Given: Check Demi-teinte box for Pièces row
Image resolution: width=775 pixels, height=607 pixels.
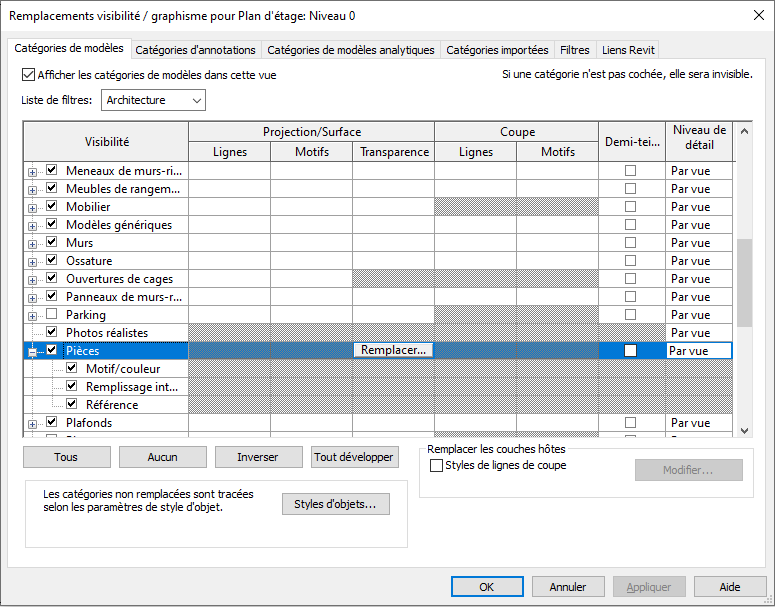Looking at the screenshot, I should pyautogui.click(x=630, y=351).
